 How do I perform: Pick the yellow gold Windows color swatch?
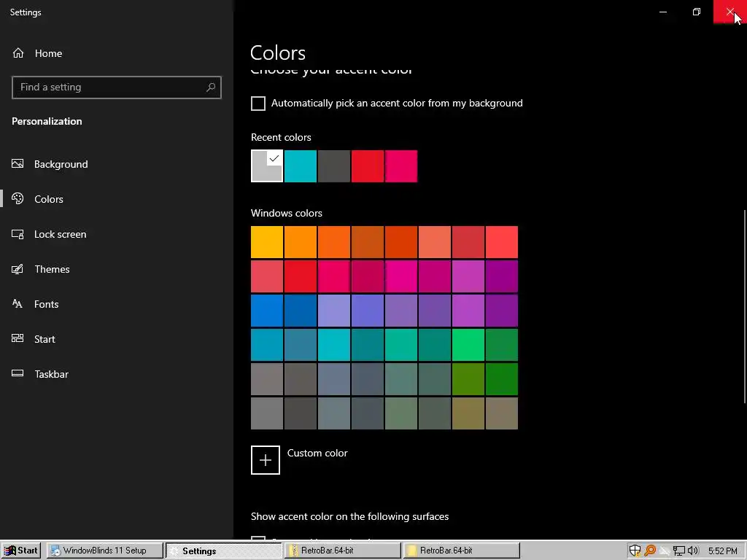coord(267,242)
